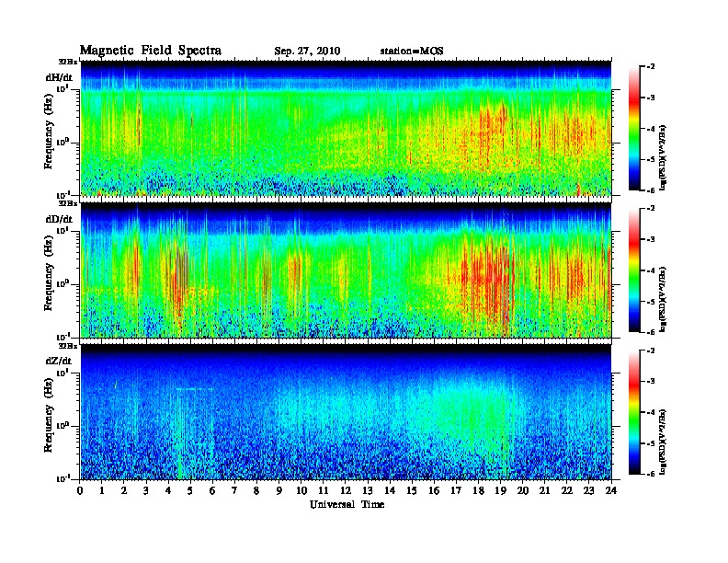Screen dimensions: 728x563
Task: Click the '0' tick on the time axis
Action: click(x=80, y=491)
